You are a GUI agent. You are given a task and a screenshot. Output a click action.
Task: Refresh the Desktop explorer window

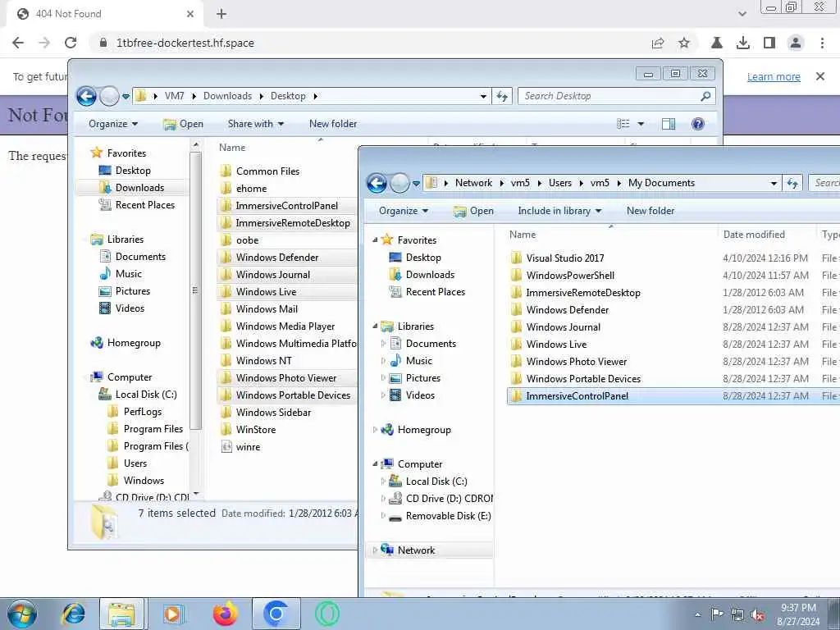(x=502, y=97)
